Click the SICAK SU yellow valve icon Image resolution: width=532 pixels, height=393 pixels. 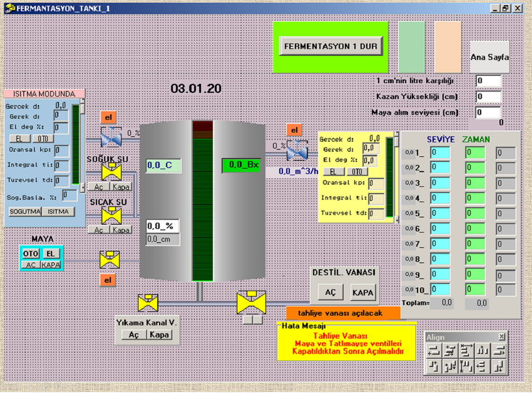(x=111, y=216)
